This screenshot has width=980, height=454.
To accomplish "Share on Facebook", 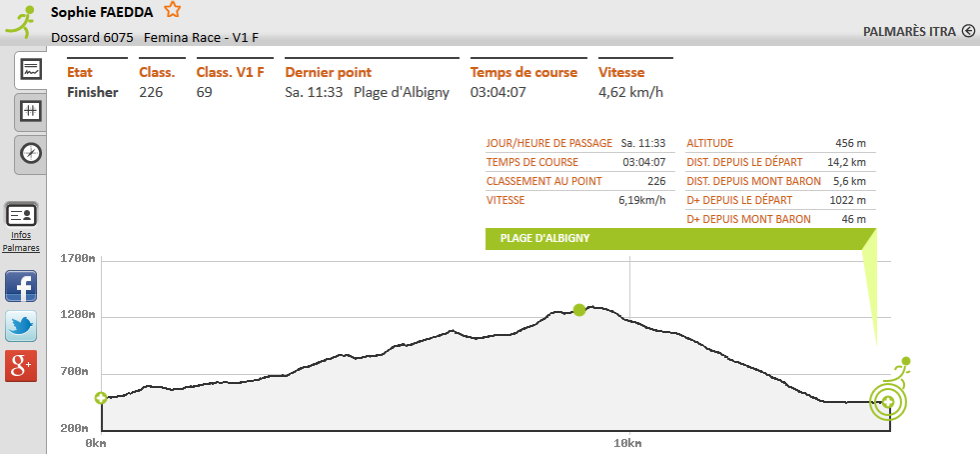I will (x=21, y=287).
